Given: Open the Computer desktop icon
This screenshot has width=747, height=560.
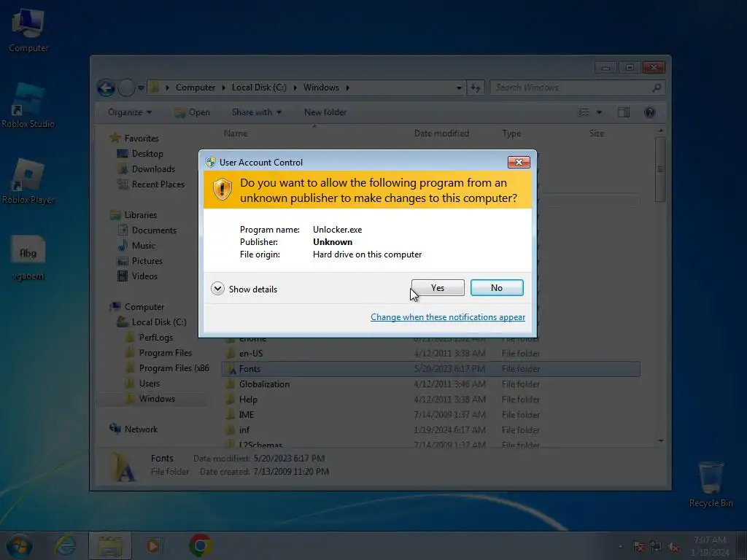Looking at the screenshot, I should coord(28,31).
